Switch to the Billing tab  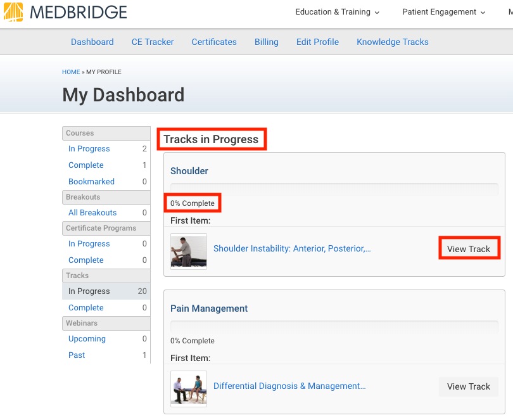[266, 42]
